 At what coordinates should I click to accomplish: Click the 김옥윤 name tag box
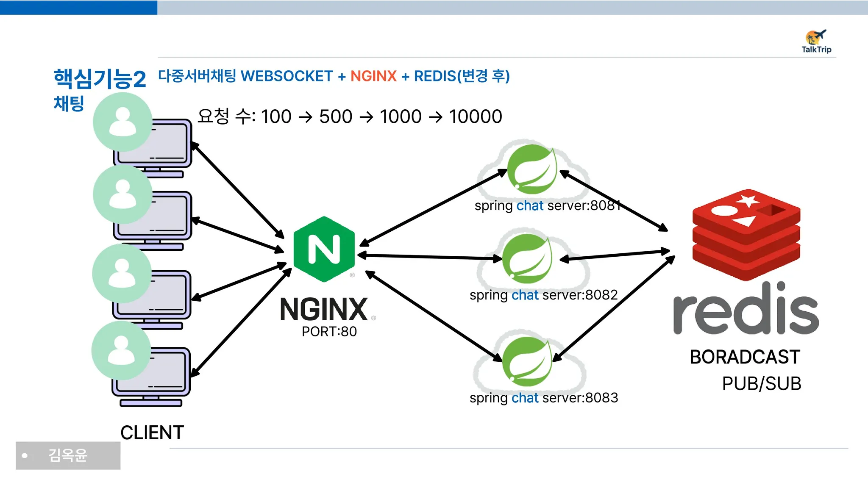tap(68, 455)
